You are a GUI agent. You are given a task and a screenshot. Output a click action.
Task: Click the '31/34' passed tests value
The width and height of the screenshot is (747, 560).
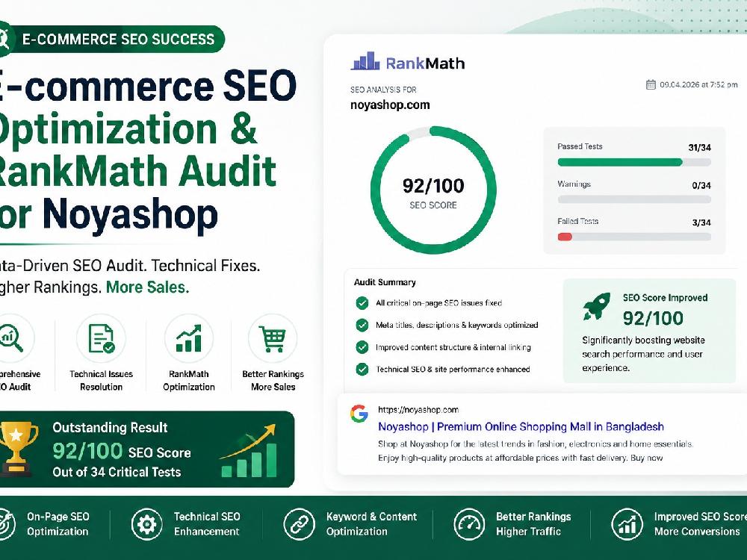pos(699,148)
